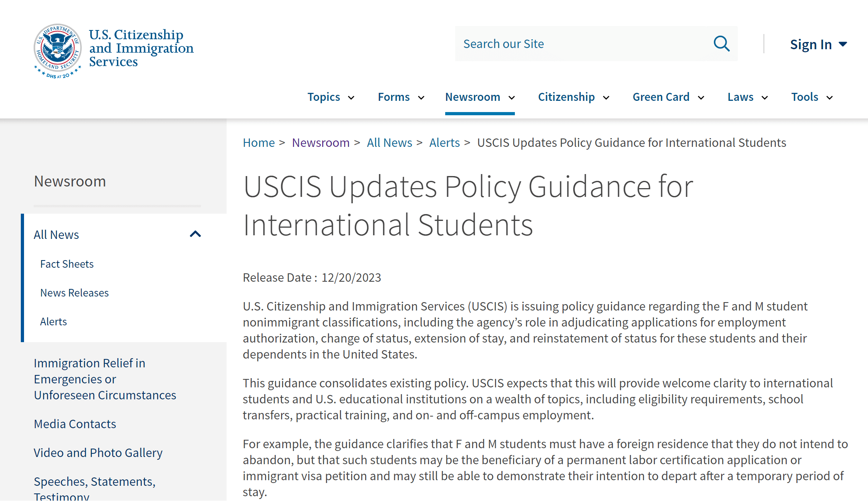This screenshot has height=501, width=868.
Task: Open Media Contacts sidebar link
Action: (75, 424)
